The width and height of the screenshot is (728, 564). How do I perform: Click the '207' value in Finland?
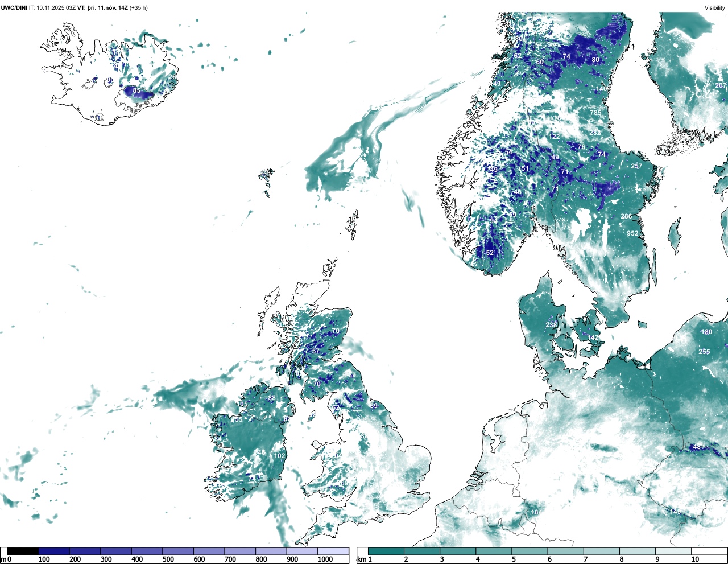coord(721,85)
